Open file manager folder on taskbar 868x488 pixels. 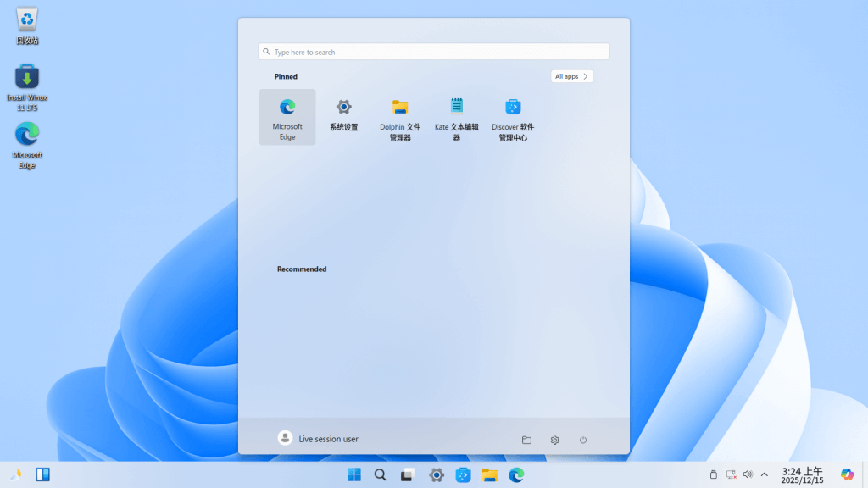(489, 474)
